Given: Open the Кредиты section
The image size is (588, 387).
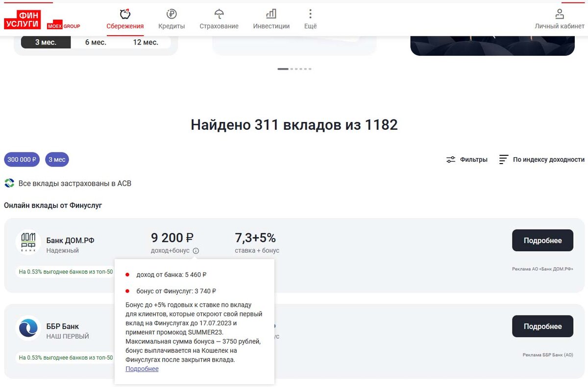Looking at the screenshot, I should point(171,20).
